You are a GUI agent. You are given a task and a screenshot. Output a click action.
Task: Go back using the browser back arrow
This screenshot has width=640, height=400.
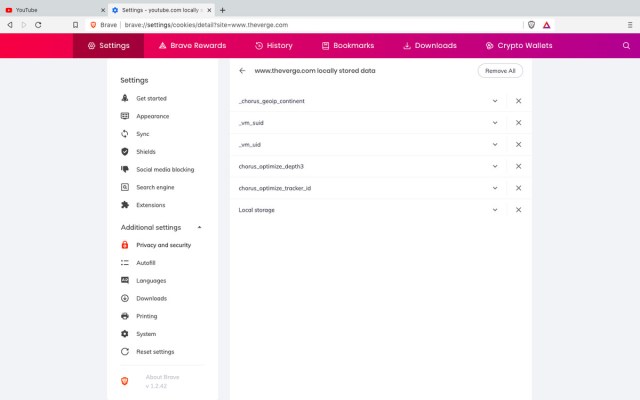click(10, 25)
